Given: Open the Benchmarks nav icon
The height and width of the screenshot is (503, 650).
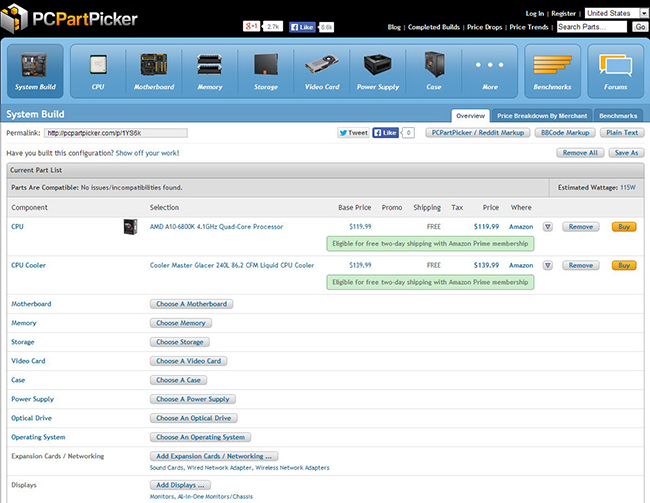Looking at the screenshot, I should [x=552, y=71].
